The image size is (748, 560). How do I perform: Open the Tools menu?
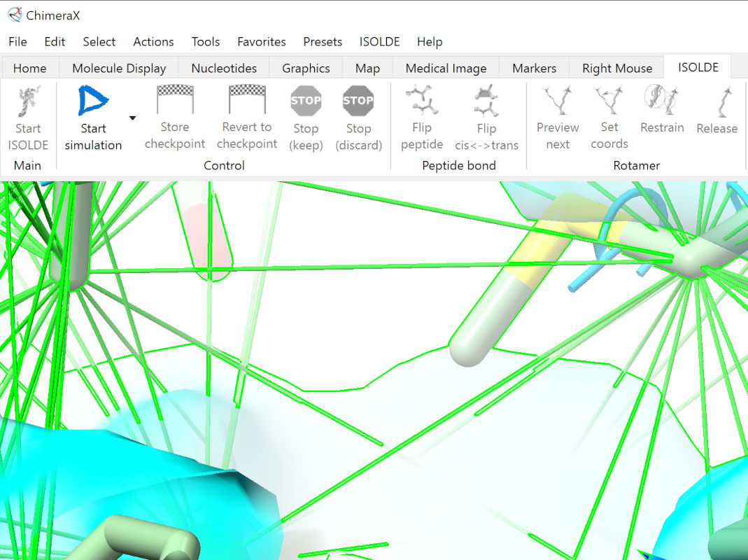coord(206,42)
